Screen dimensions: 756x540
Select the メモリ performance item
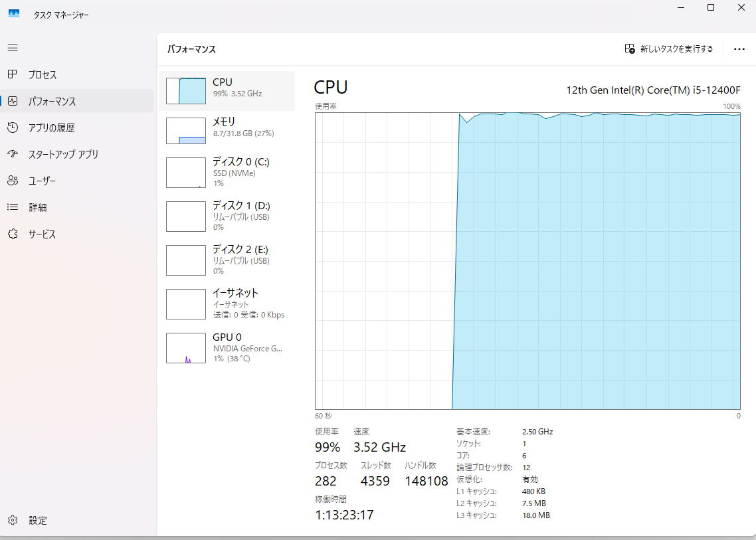(x=227, y=130)
